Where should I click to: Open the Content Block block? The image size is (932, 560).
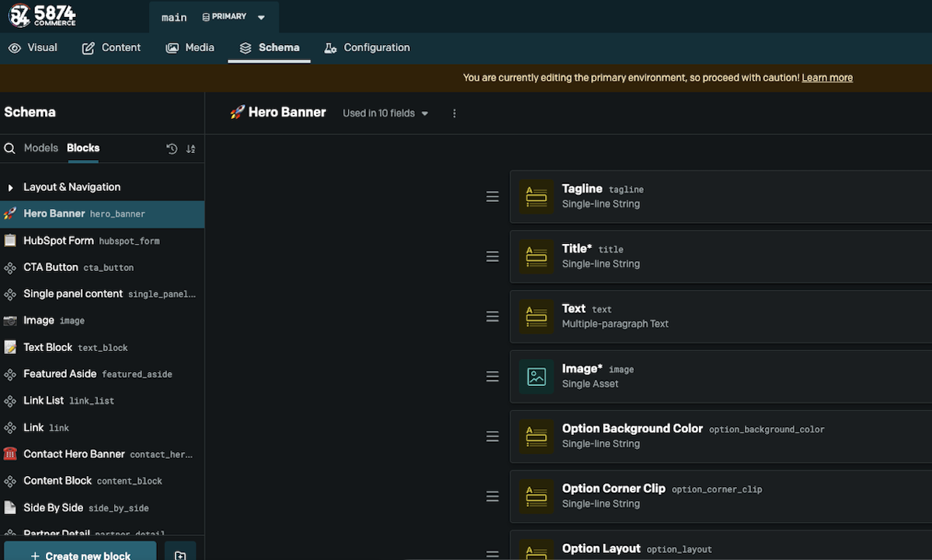tap(102, 481)
